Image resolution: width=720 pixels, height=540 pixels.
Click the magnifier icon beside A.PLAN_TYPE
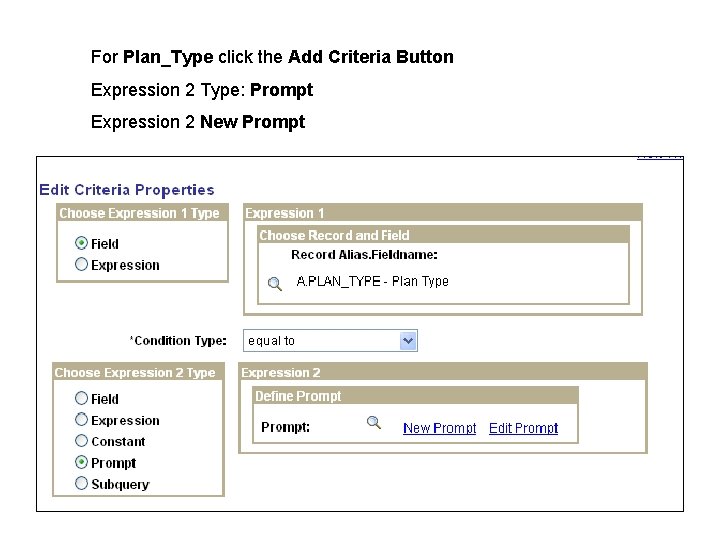[x=274, y=284]
